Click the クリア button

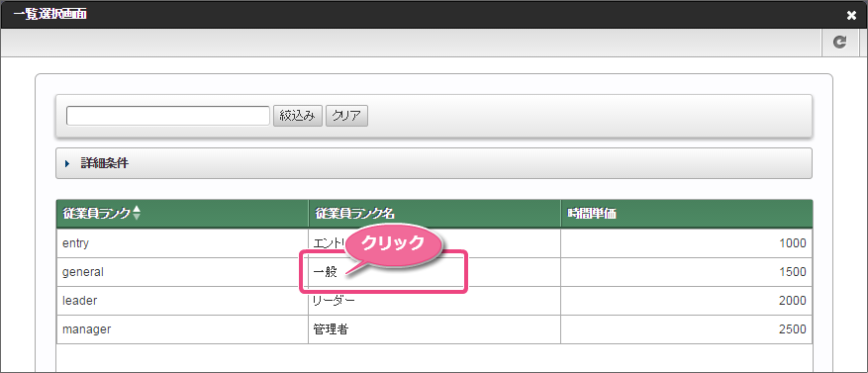point(346,116)
